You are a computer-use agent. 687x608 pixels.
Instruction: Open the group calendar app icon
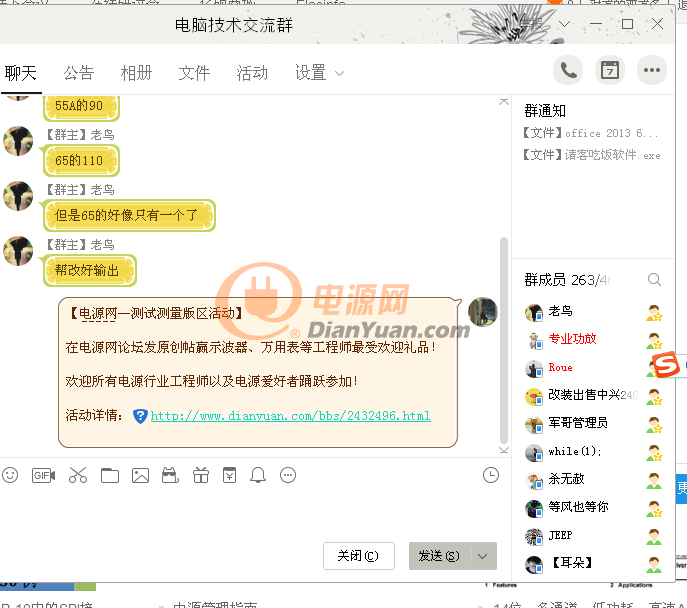click(610, 70)
